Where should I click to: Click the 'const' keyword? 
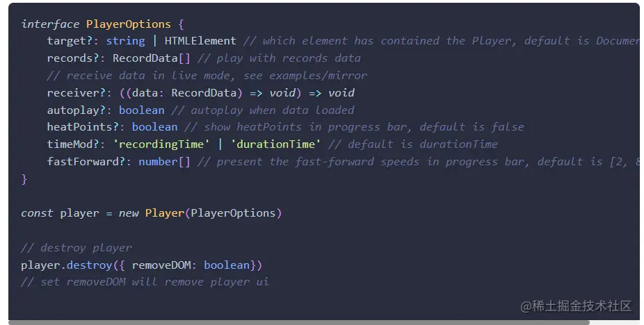pyautogui.click(x=37, y=213)
